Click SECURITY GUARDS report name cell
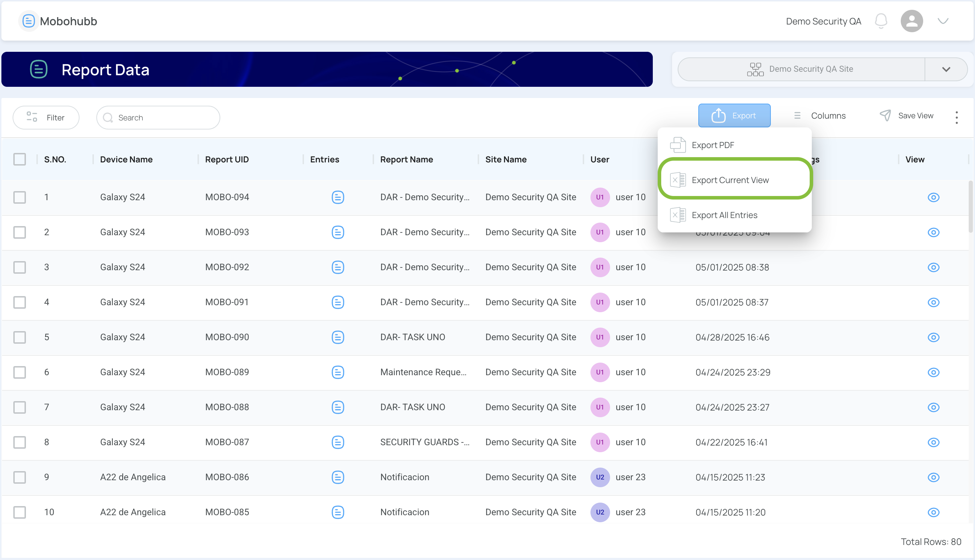 point(424,442)
